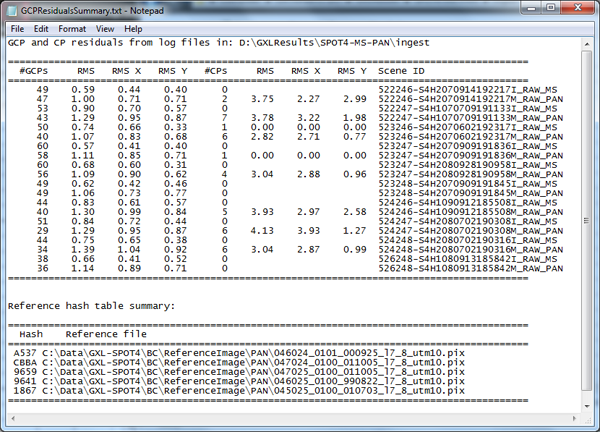
Task: Click the window title GCPResidualsSummary.txt - Notepad
Action: pyautogui.click(x=92, y=11)
